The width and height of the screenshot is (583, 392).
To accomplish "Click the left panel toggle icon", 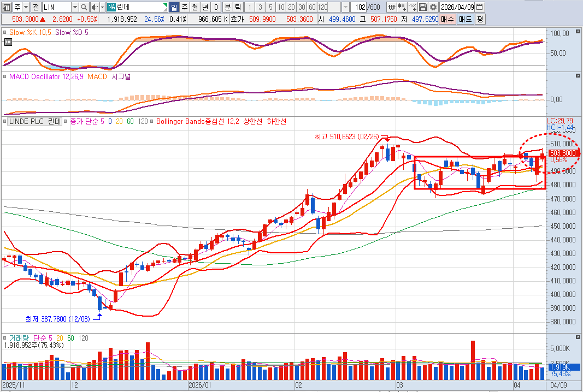I will click(6, 7).
